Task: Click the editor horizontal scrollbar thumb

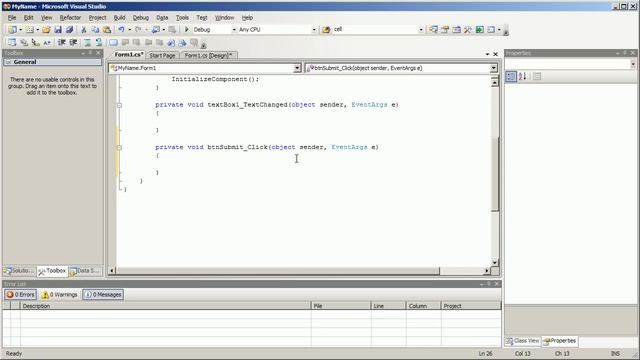Action: click(278, 271)
